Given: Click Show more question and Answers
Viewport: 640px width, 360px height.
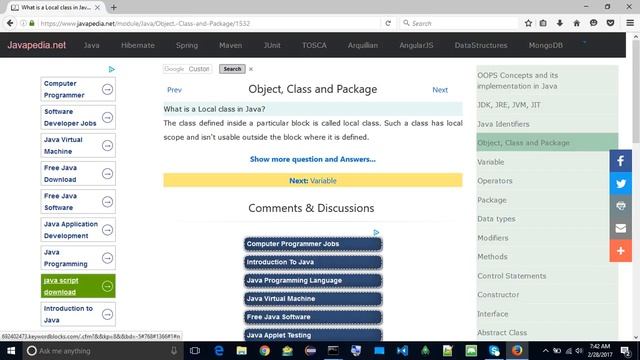Looking at the screenshot, I should (313, 159).
